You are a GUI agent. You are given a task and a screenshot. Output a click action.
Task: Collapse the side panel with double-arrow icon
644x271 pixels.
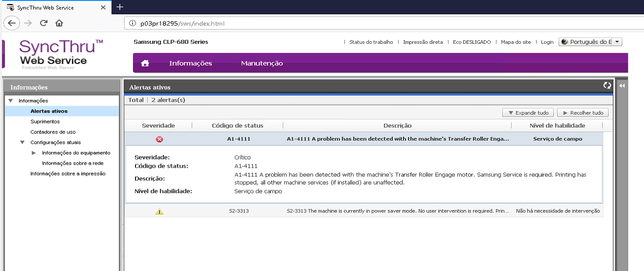tap(622, 86)
